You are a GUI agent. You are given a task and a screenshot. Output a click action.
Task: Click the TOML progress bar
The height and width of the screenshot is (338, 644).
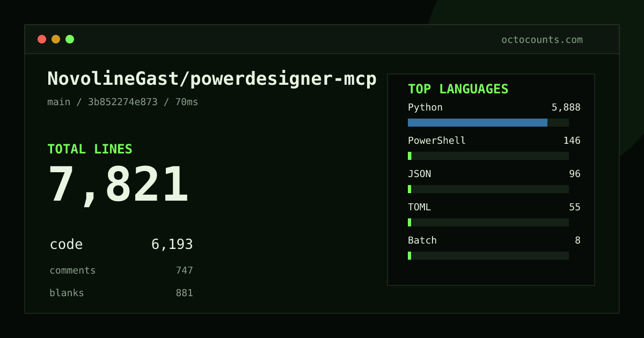tap(488, 222)
